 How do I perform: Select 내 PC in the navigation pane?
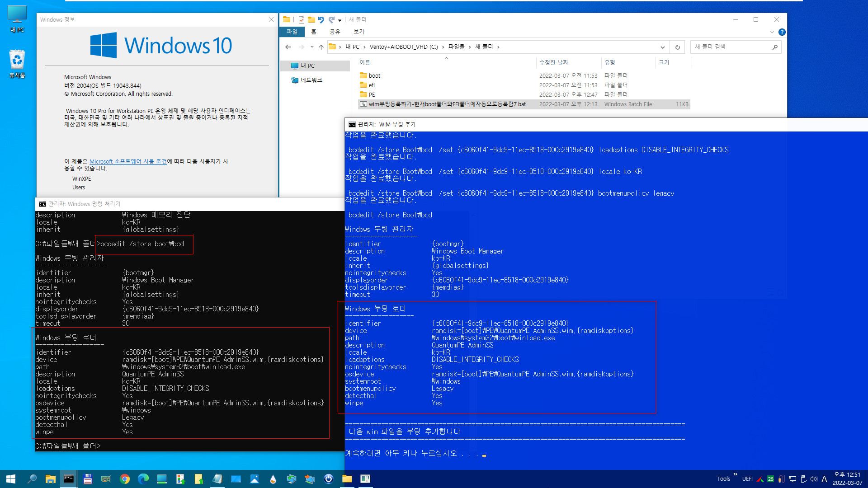[x=315, y=66]
